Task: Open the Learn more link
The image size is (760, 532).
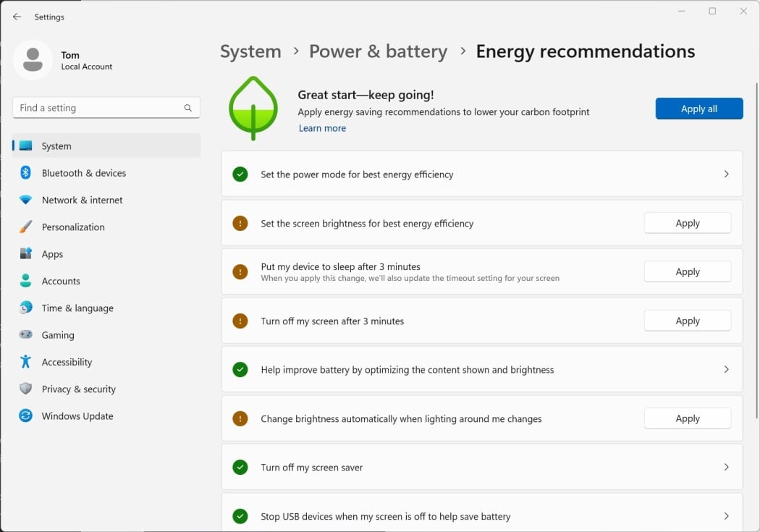Action: click(x=322, y=127)
